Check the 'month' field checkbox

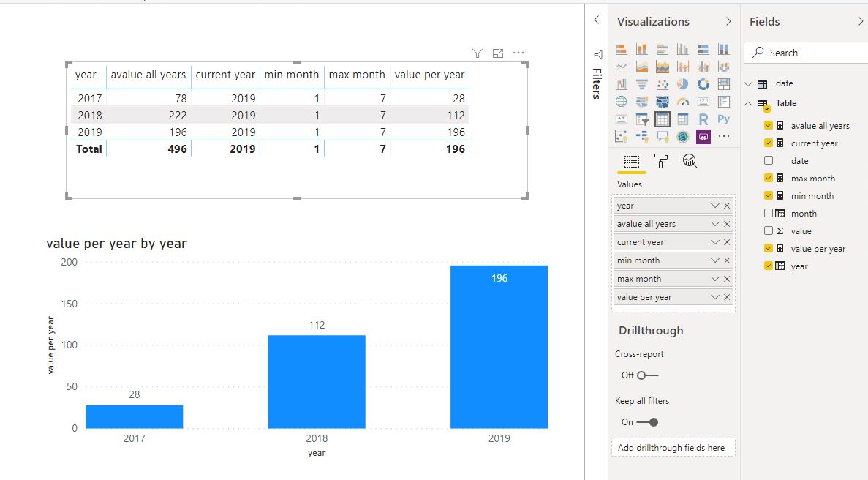click(x=769, y=213)
